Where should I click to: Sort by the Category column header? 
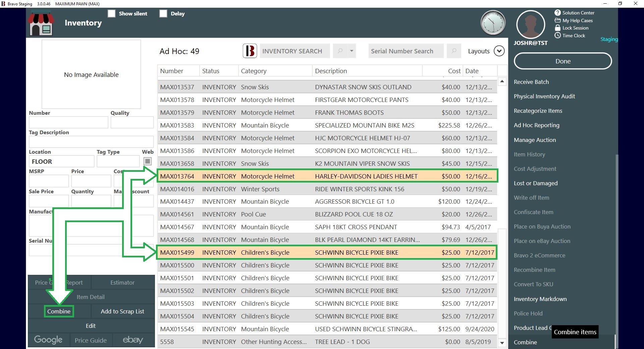click(x=275, y=71)
